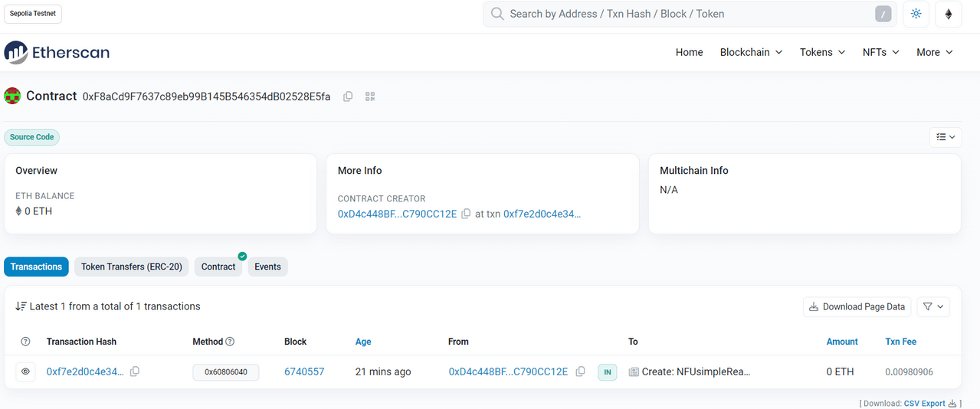Viewport: 980px width, 409px height.
Task: Expand the NFTs dropdown menu
Action: coord(880,52)
